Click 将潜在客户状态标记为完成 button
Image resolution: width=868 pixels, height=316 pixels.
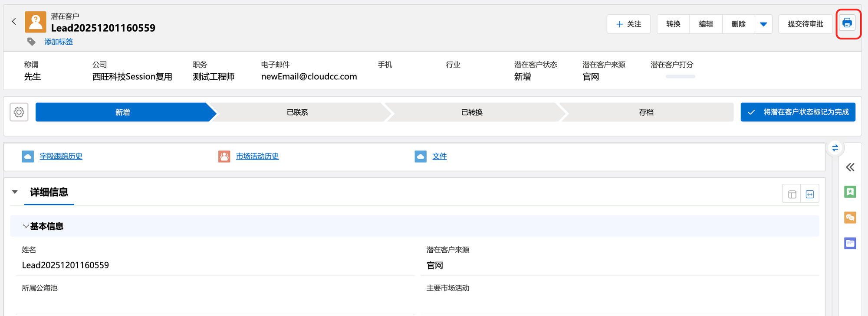click(x=798, y=112)
